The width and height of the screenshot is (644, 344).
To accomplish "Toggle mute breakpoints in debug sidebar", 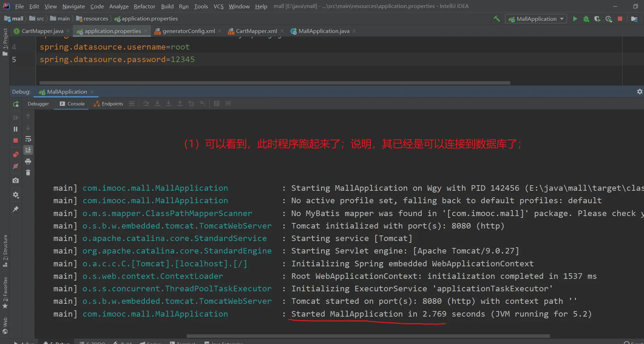I will point(16,166).
